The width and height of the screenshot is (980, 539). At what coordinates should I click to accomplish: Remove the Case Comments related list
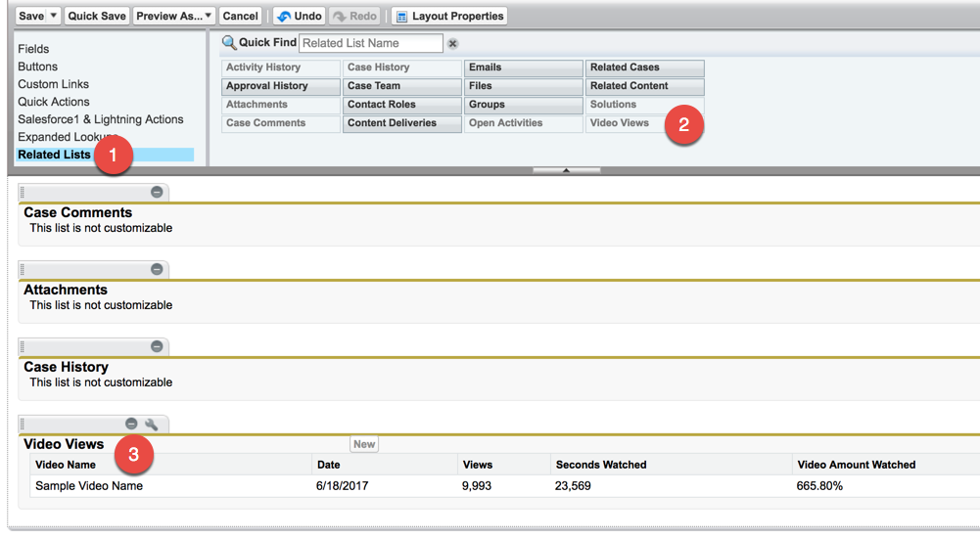click(157, 192)
